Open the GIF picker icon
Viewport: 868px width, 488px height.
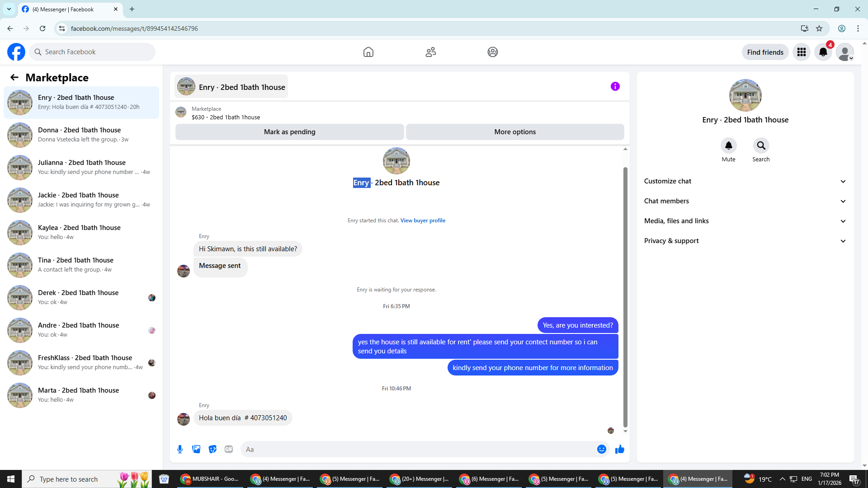(x=229, y=449)
